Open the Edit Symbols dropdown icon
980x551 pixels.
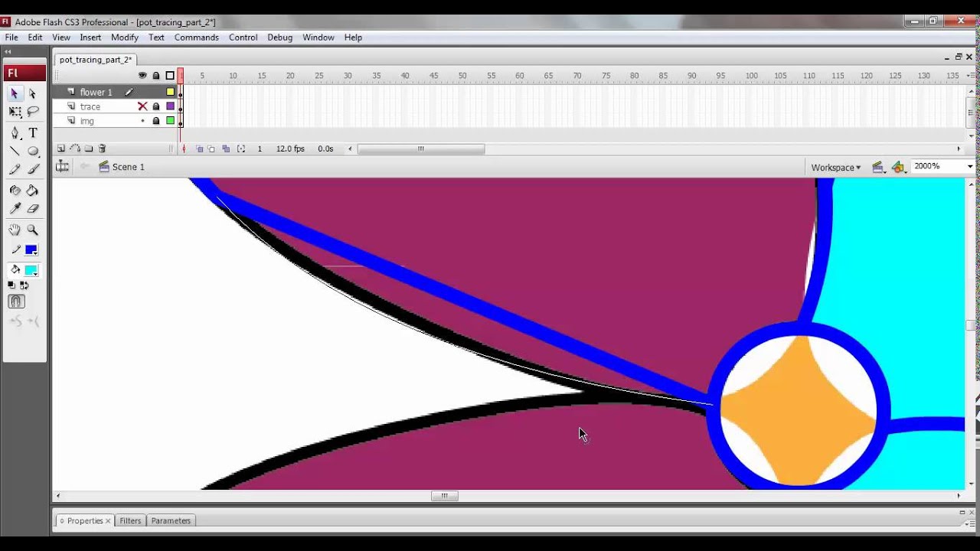[x=899, y=167]
